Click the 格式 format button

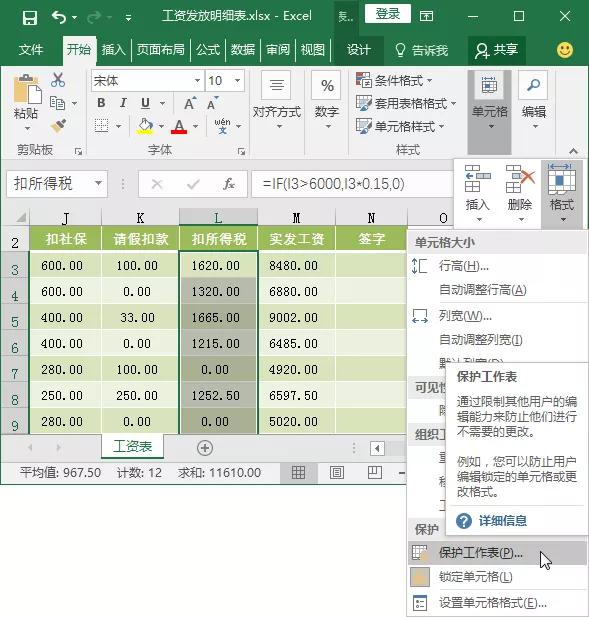pos(562,192)
